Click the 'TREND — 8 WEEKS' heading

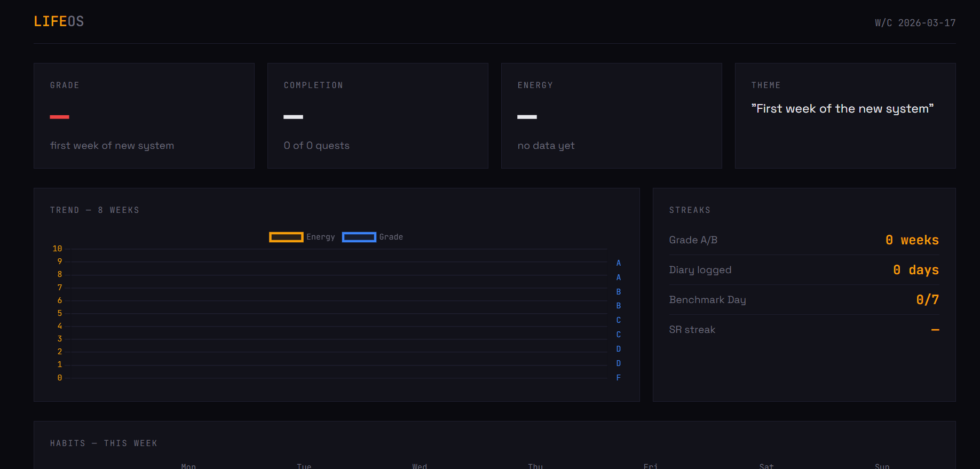pos(94,210)
